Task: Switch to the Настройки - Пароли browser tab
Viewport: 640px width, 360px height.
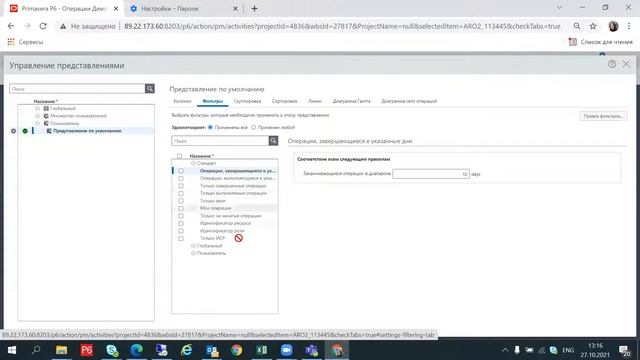Action: coord(184,9)
